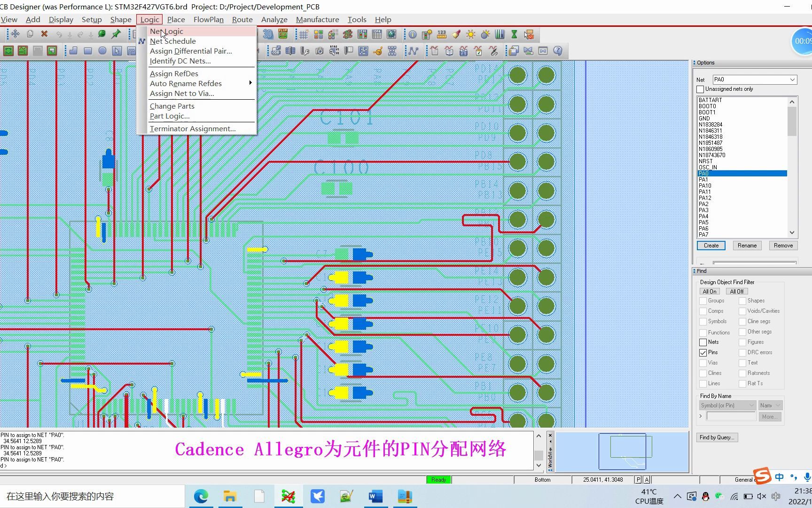Toggle the Groups find filter checkbox
Image resolution: width=812 pixels, height=508 pixels.
point(703,301)
